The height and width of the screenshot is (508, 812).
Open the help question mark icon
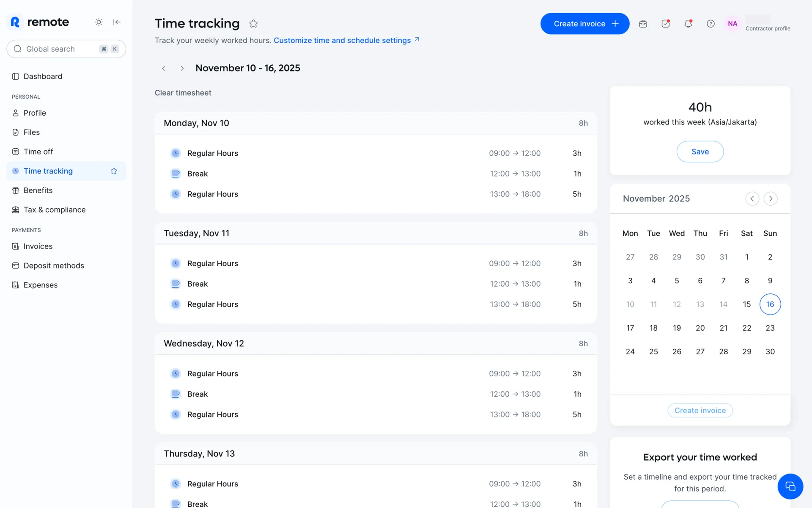tap(710, 24)
